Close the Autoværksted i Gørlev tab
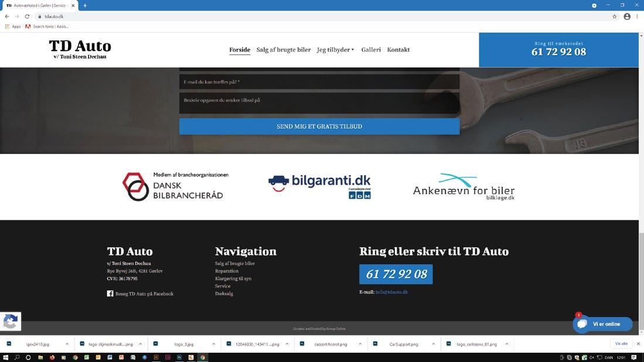The image size is (644, 362). click(73, 5)
